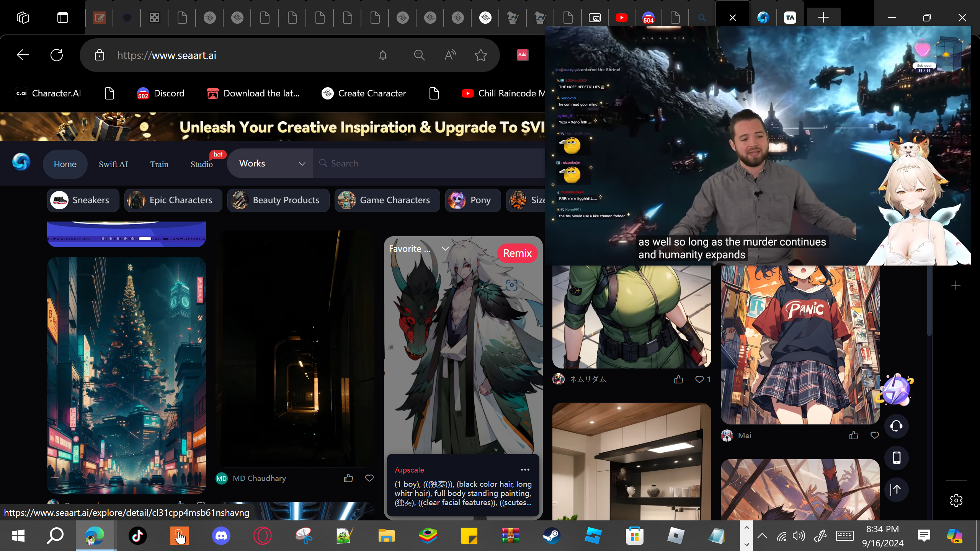The image size is (980, 551).
Task: Open the Ads blocker extension icon
Action: pos(523,55)
